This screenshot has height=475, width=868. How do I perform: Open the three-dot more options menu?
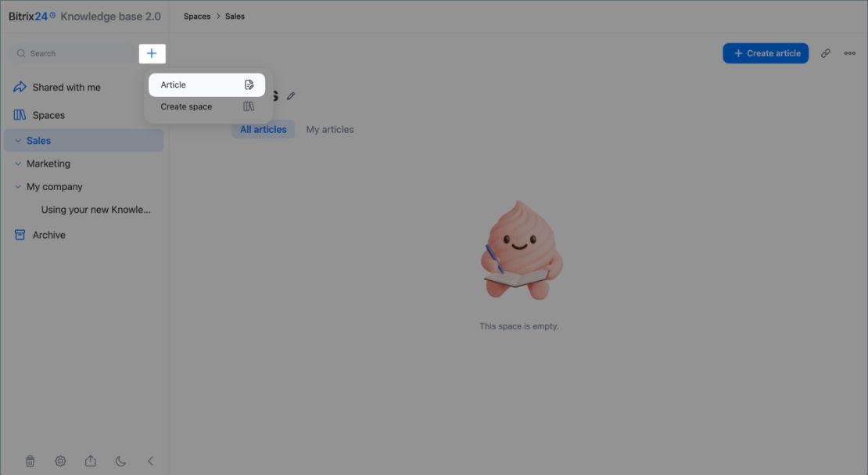point(850,53)
